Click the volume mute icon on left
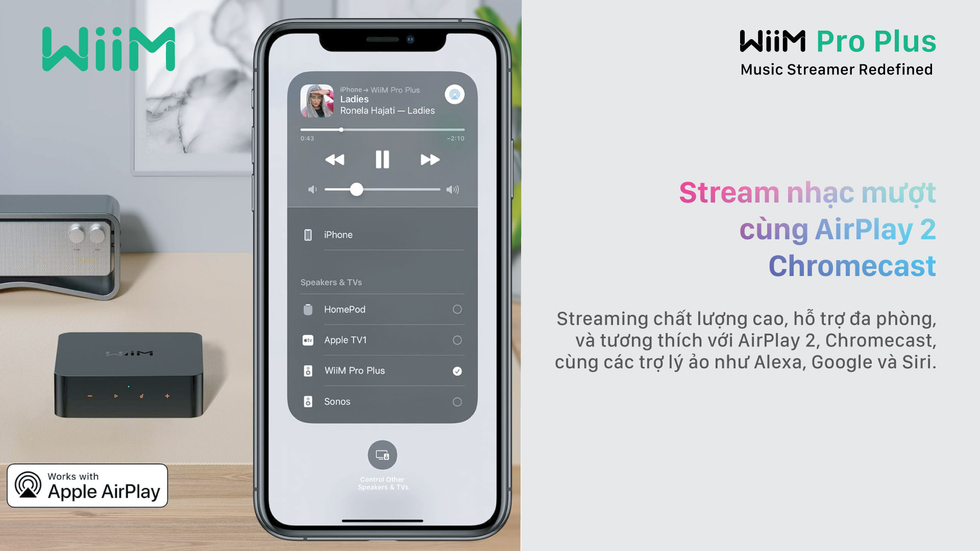980x551 pixels. click(312, 189)
